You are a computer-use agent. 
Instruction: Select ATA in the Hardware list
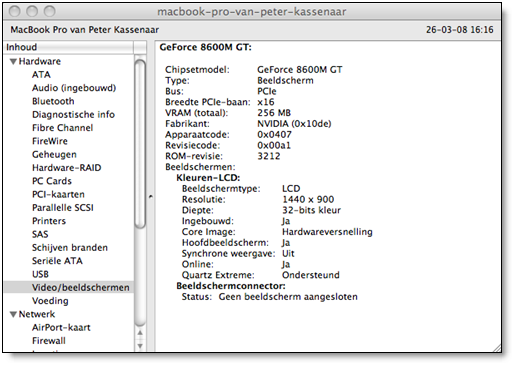tap(41, 75)
